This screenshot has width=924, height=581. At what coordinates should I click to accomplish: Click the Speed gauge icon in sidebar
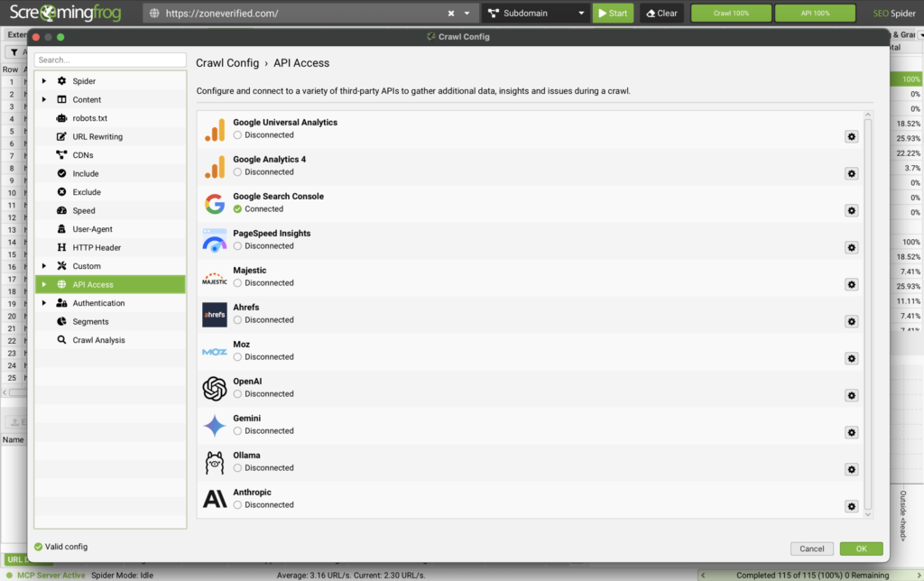point(61,210)
